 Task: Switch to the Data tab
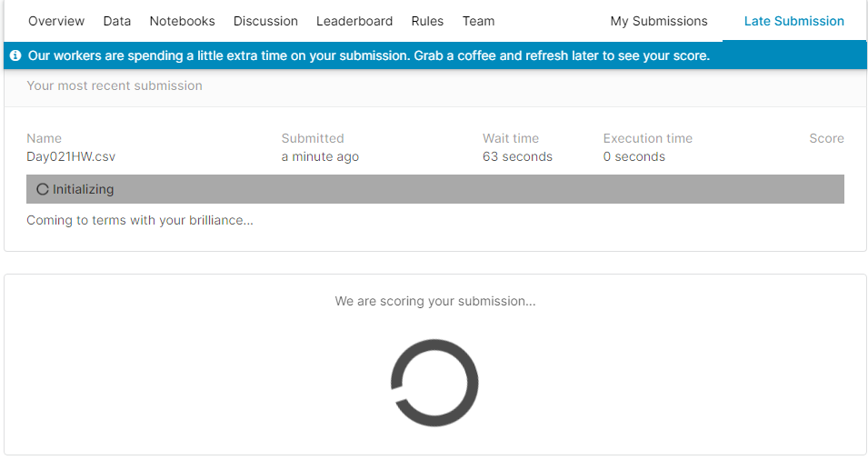pyautogui.click(x=117, y=21)
